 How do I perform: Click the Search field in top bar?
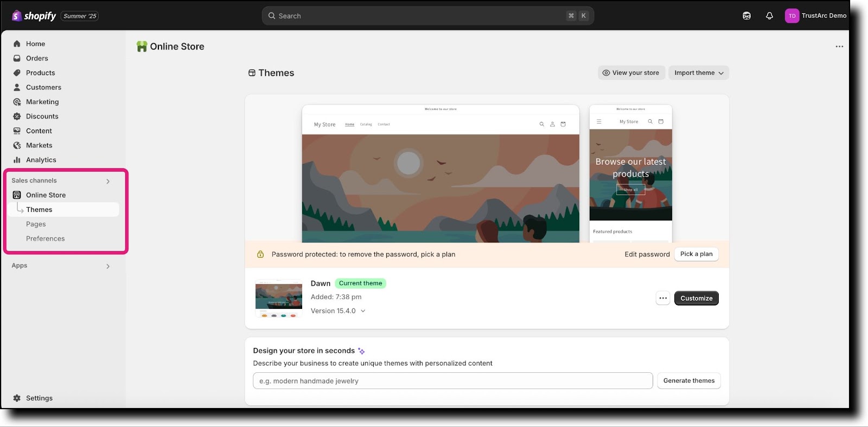[x=427, y=16]
